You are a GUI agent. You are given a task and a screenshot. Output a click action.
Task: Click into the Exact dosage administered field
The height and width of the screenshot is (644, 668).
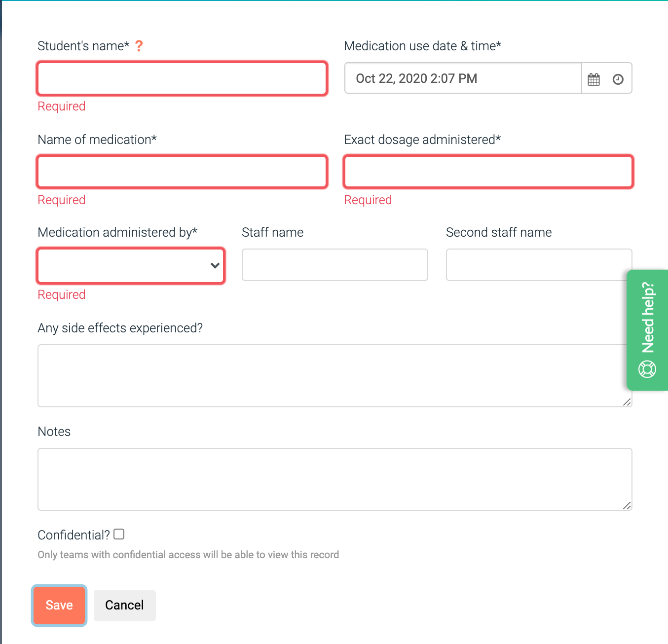(488, 172)
